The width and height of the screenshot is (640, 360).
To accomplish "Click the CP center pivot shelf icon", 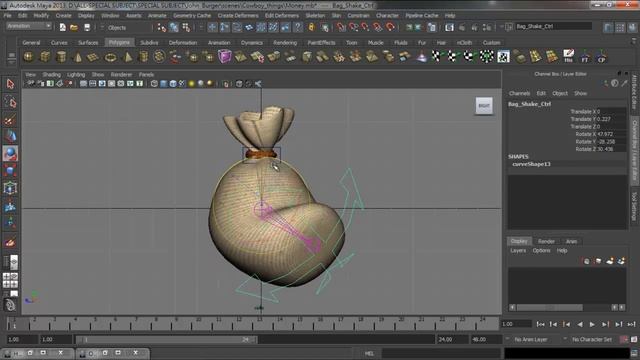I will coord(601,57).
